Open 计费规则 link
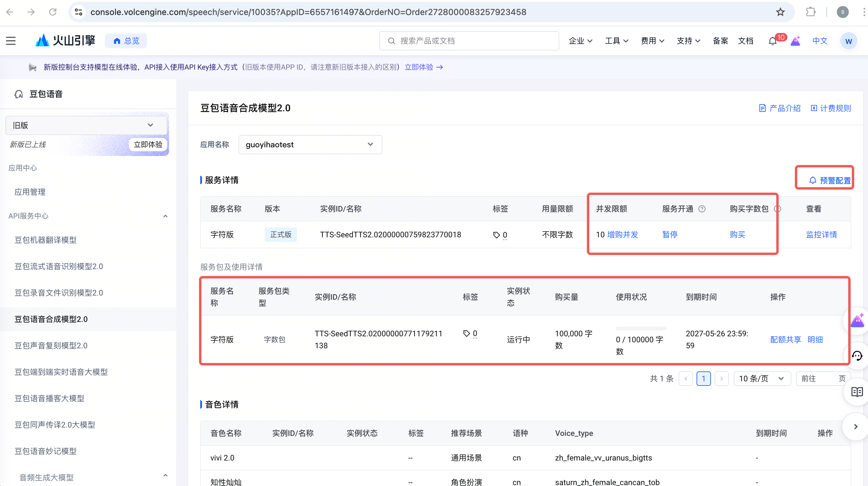This screenshot has height=486, width=868. (831, 108)
